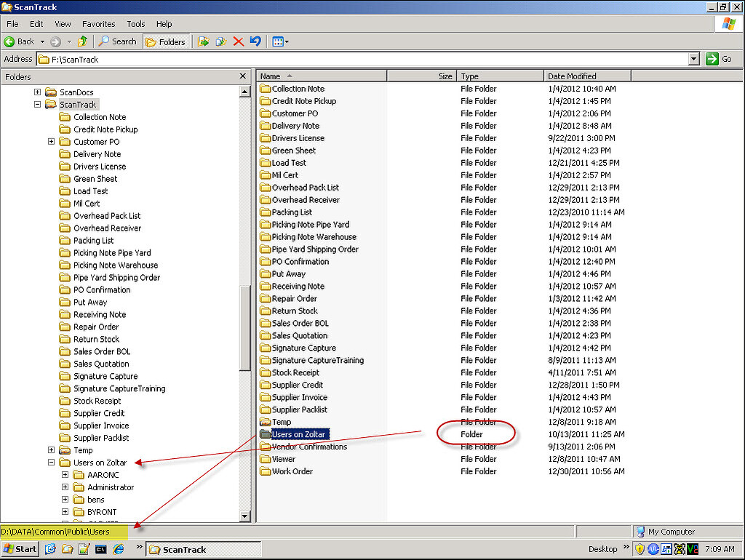
Task: Open the Search pane from the toolbar
Action: pos(116,41)
